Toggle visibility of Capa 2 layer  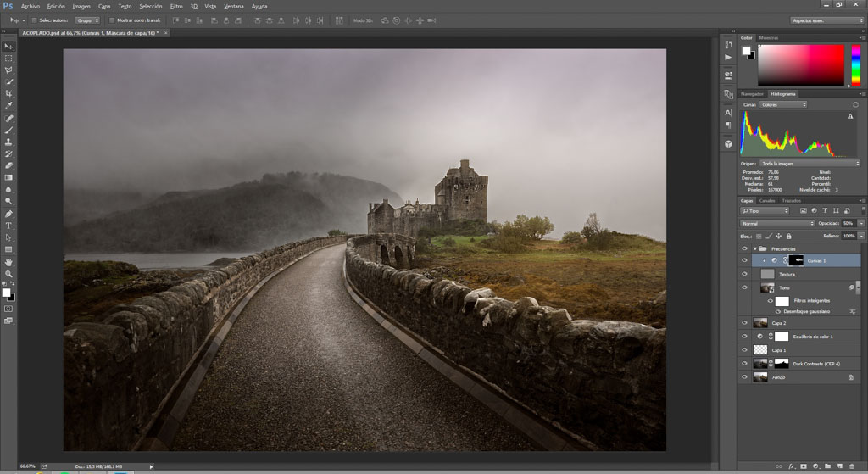[744, 323]
